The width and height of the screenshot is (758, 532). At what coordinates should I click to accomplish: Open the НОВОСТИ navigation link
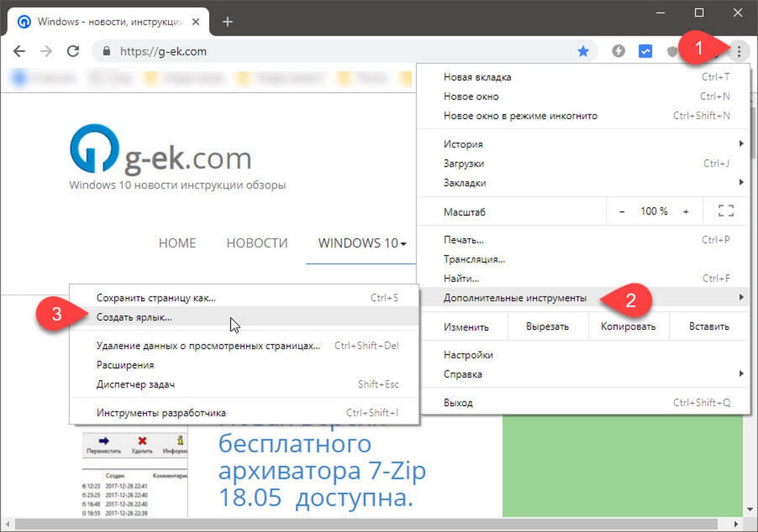257,243
